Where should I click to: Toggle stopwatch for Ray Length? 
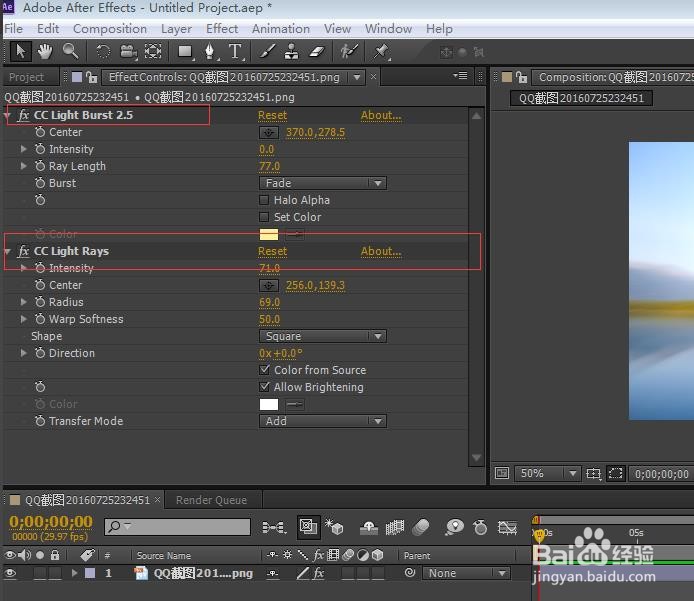[x=40, y=166]
